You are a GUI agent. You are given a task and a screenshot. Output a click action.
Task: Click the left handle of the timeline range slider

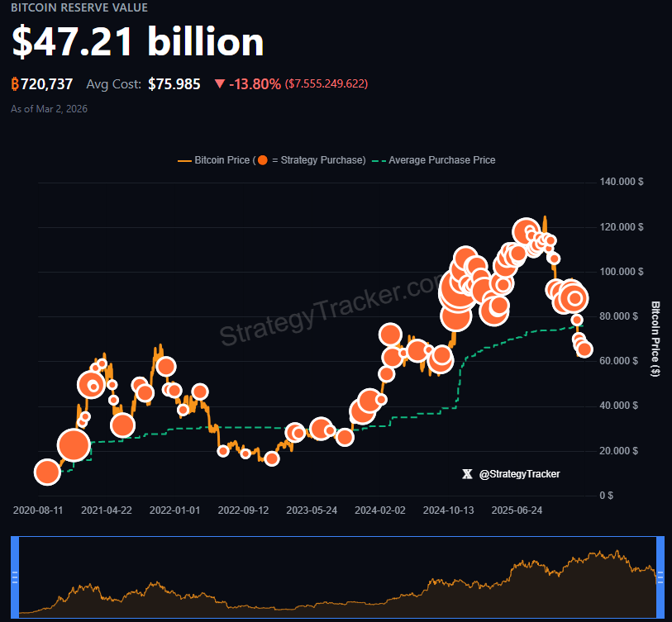[x=13, y=576]
